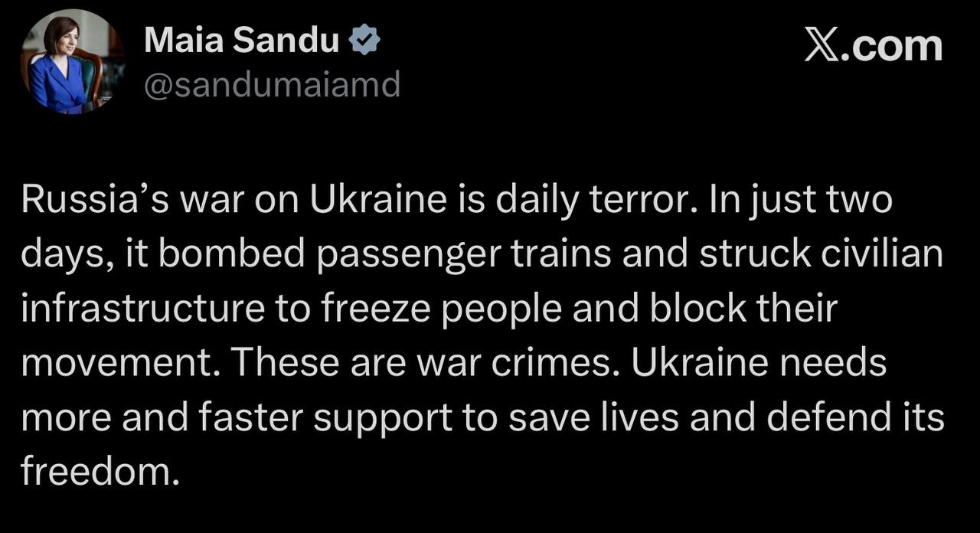This screenshot has height=533, width=980.
Task: Click the X logo in the corner
Action: [x=822, y=46]
